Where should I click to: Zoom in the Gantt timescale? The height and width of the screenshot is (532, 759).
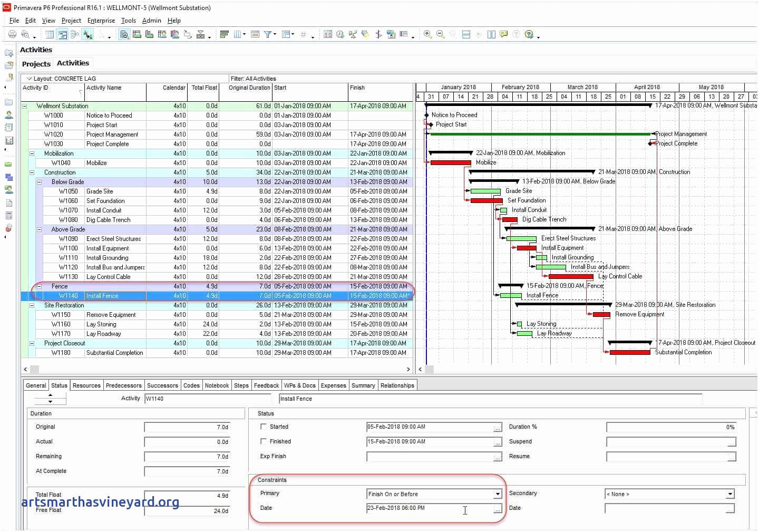coord(428,35)
